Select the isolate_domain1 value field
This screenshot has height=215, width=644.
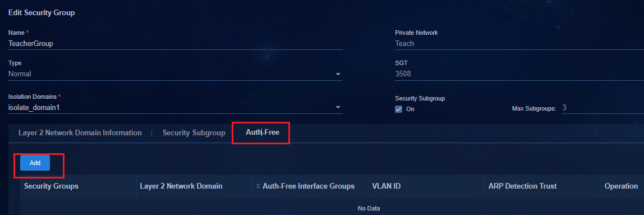[176, 107]
